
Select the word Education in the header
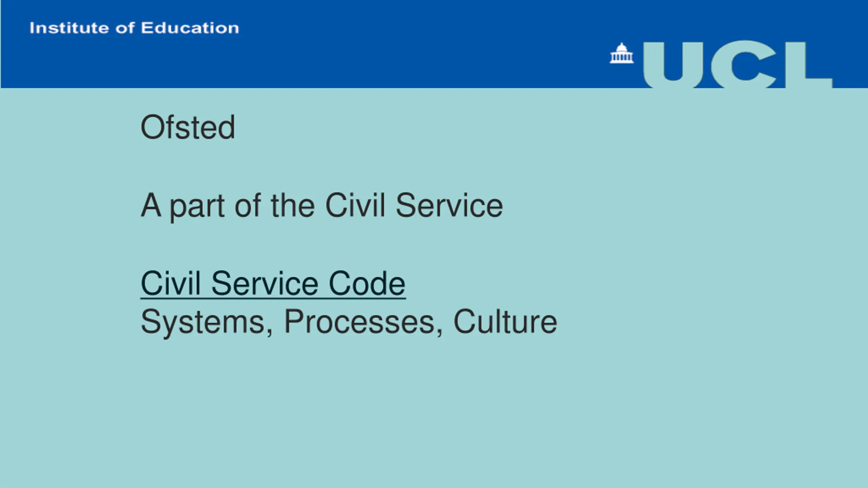click(190, 28)
